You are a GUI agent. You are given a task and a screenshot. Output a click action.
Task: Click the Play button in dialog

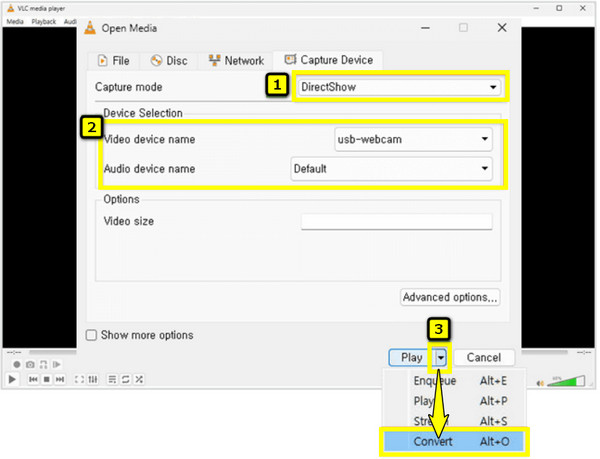(412, 358)
